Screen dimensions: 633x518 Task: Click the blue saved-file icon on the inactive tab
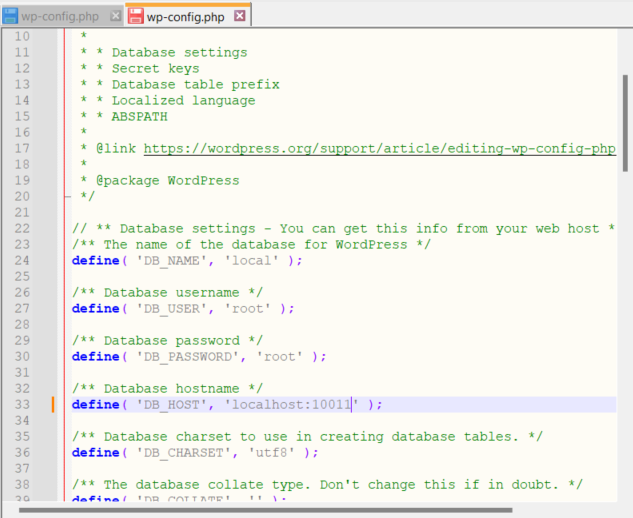pos(9,17)
